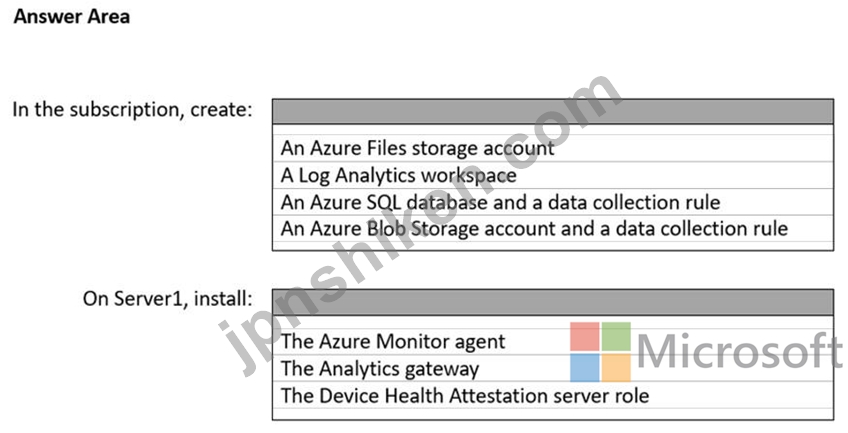Viewport: 848px width, 433px height.
Task: Open the 'On Server1, install' dropdown bar
Action: click(x=553, y=302)
